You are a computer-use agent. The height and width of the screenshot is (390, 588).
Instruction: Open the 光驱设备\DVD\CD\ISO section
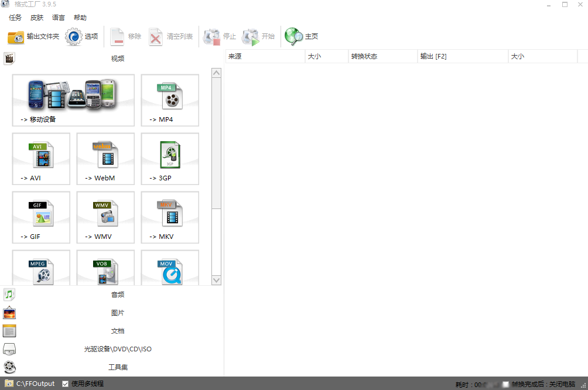(9, 348)
